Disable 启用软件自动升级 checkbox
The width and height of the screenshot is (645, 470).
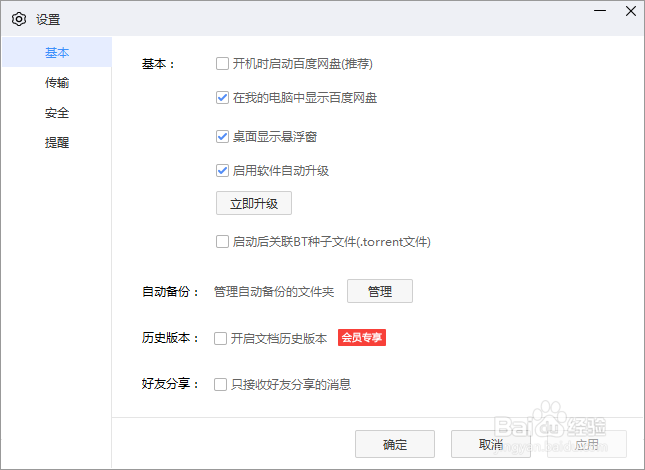click(223, 171)
